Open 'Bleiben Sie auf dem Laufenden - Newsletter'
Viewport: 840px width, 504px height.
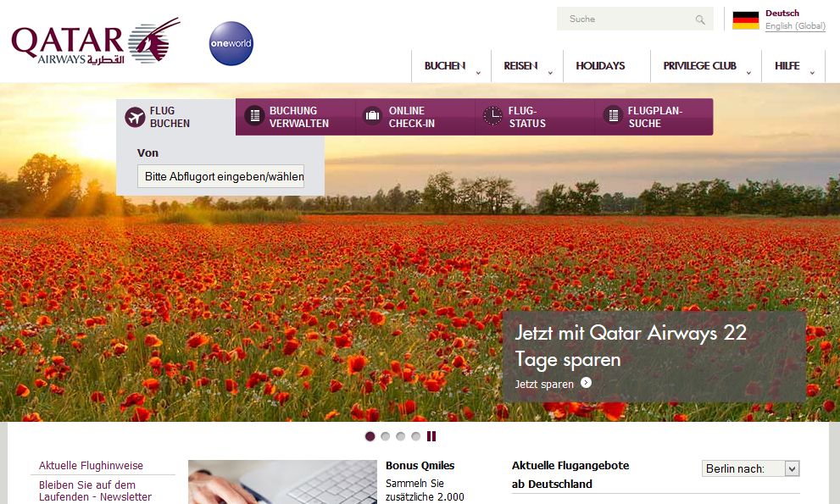click(95, 490)
